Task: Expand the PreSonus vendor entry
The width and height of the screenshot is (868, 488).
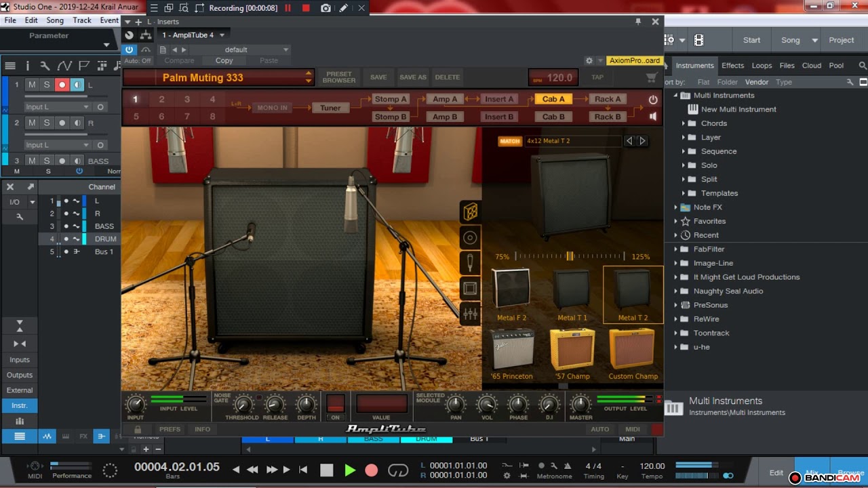Action: (x=675, y=305)
